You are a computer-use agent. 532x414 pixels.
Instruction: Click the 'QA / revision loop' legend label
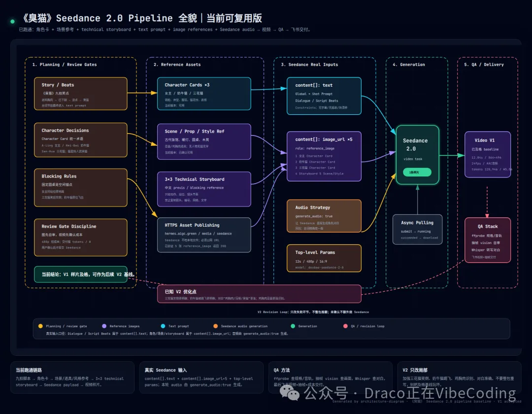click(367, 326)
